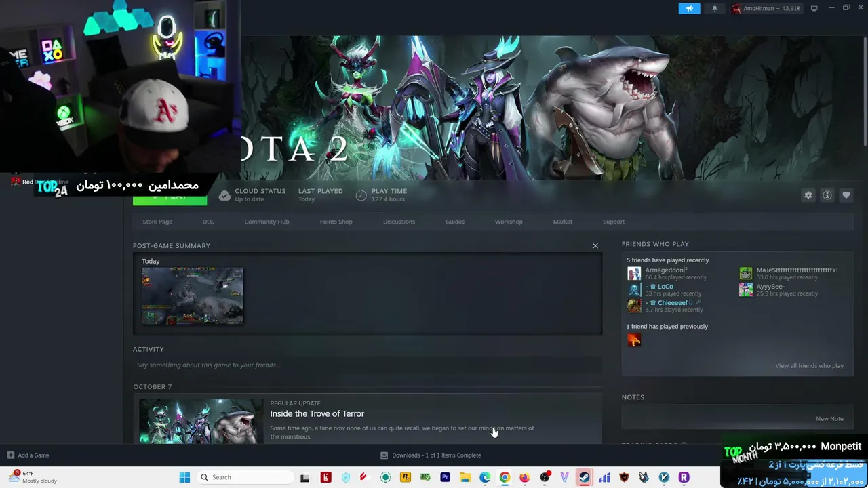The height and width of the screenshot is (488, 868).
Task: Add Dota 2 to favorites heart
Action: 846,195
